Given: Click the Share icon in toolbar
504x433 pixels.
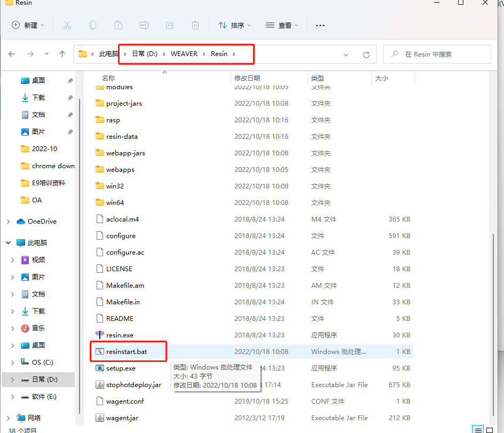Looking at the screenshot, I should pyautogui.click(x=170, y=25).
